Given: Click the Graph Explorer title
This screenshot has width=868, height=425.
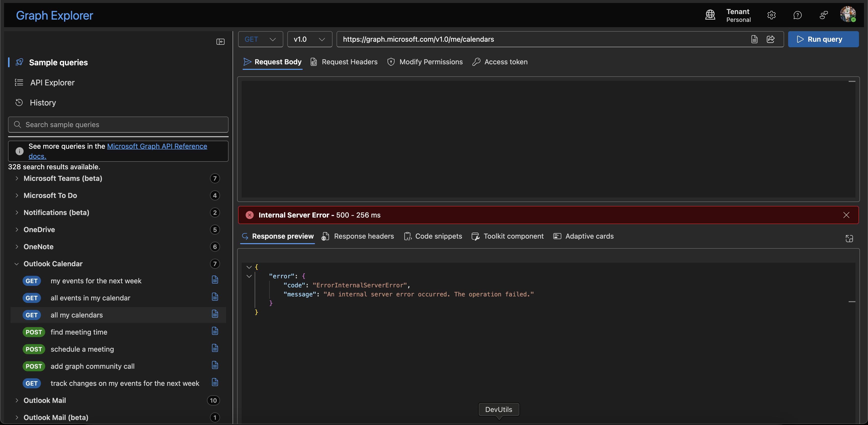Looking at the screenshot, I should 55,16.
